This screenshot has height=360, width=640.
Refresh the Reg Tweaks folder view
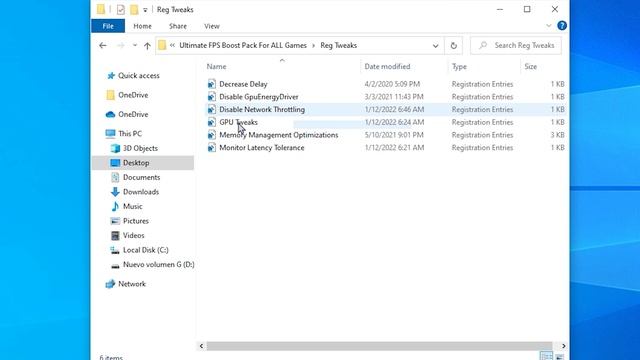453,46
